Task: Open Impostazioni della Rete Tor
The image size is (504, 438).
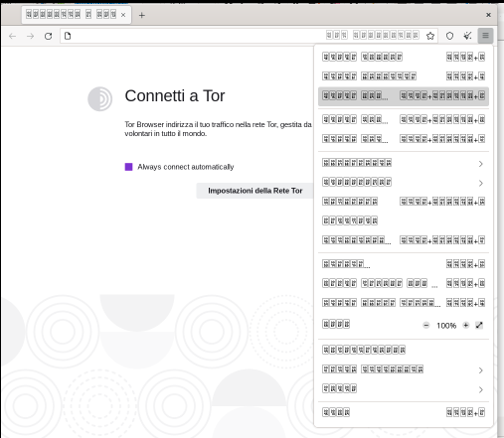Action: [x=254, y=191]
